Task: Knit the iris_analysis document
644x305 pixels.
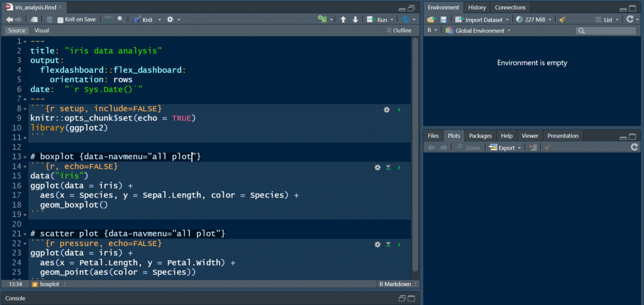Action: click(143, 19)
